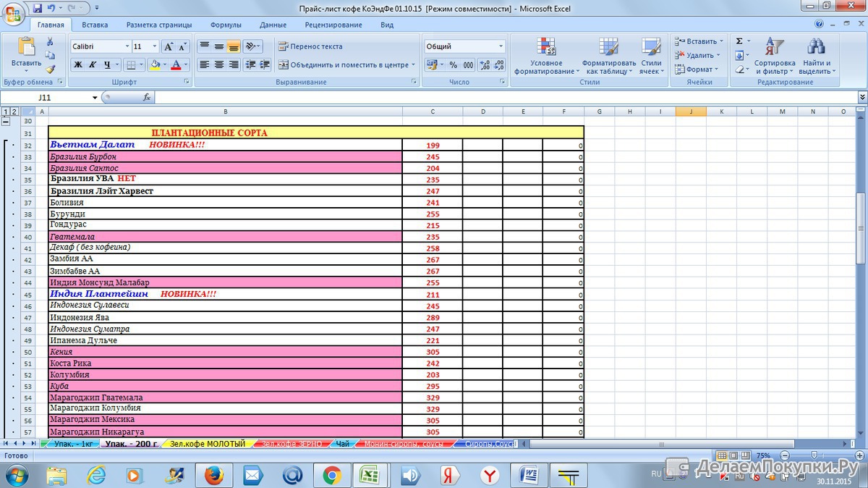The image size is (868, 488).
Task: Apply the percent number format
Action: (454, 64)
